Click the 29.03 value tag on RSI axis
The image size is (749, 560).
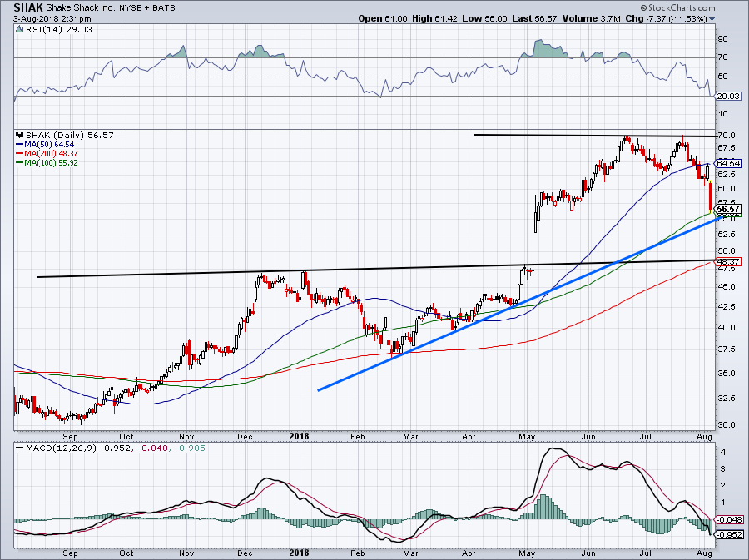pos(728,97)
